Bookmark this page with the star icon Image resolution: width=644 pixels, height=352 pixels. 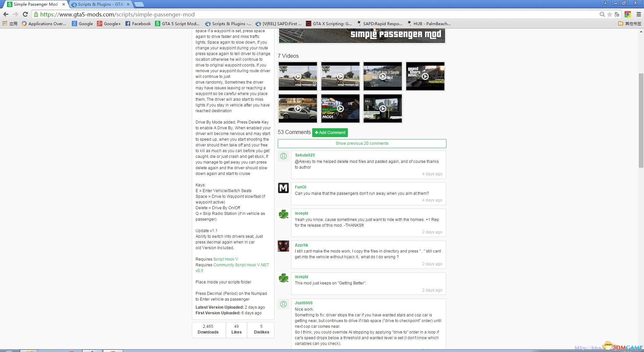609,14
